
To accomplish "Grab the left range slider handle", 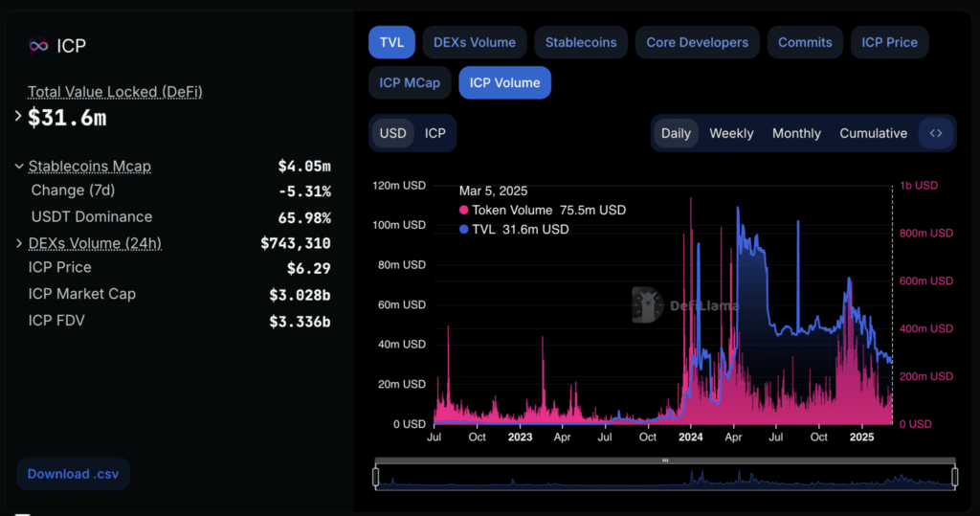I will pyautogui.click(x=375, y=477).
